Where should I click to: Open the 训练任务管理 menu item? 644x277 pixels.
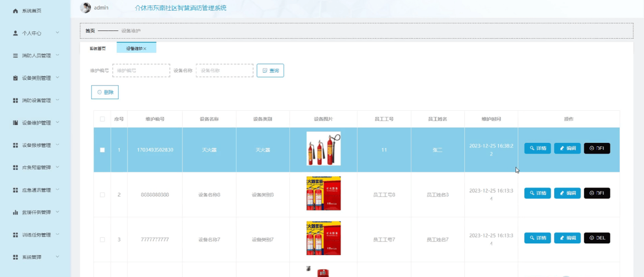[35, 235]
